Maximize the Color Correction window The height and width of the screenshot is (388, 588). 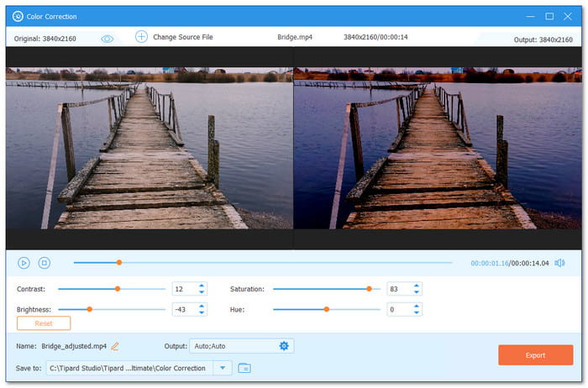coord(549,17)
